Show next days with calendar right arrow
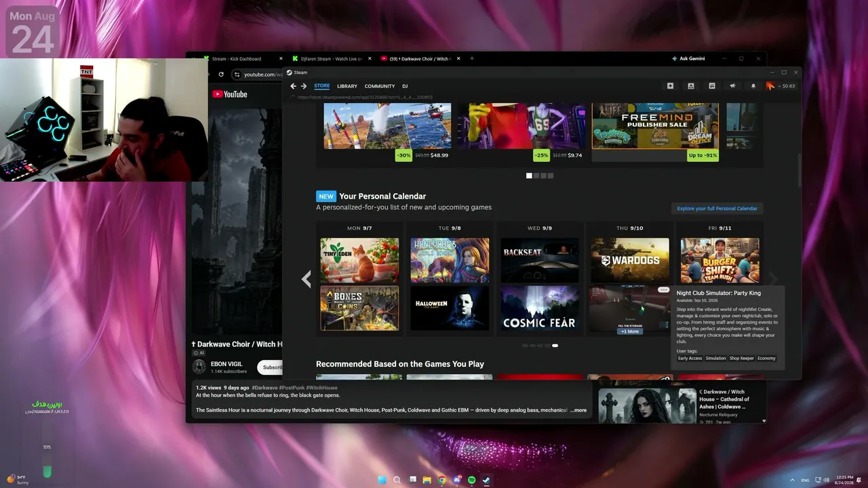Screen dimensions: 868x488 [772, 279]
